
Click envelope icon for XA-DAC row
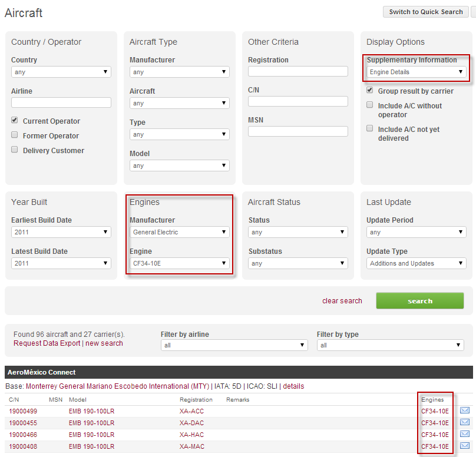pos(465,422)
